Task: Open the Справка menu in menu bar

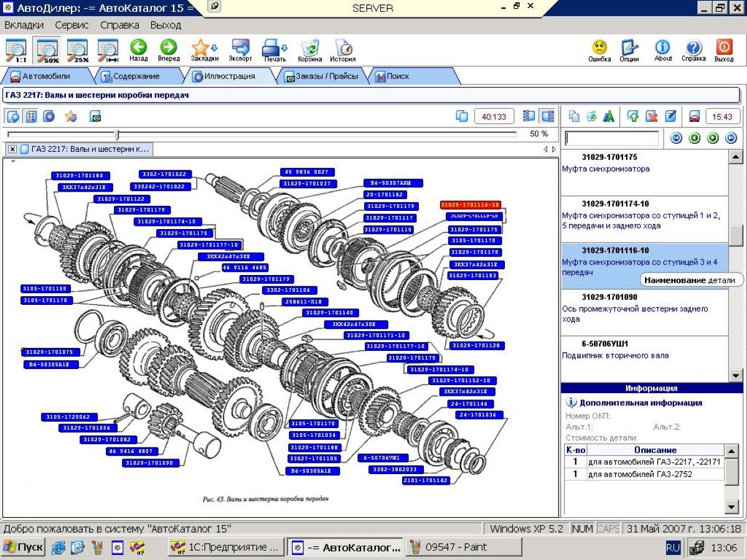Action: click(120, 26)
